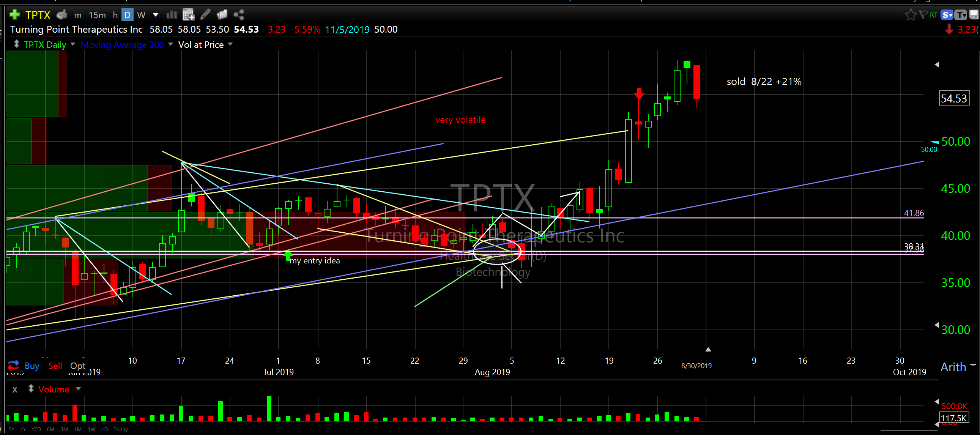Open the calendar add-event icon

pos(188,15)
